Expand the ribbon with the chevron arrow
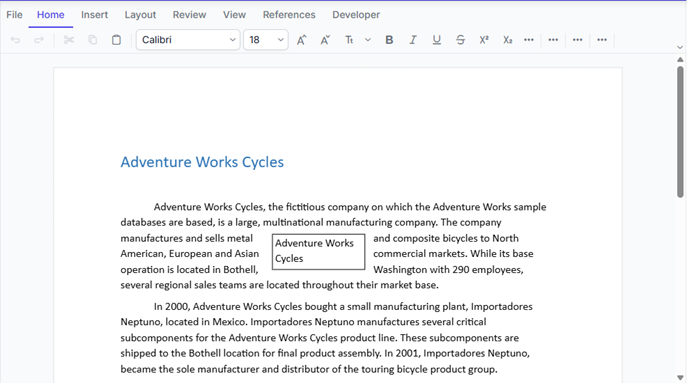The height and width of the screenshot is (383, 687). tap(680, 47)
